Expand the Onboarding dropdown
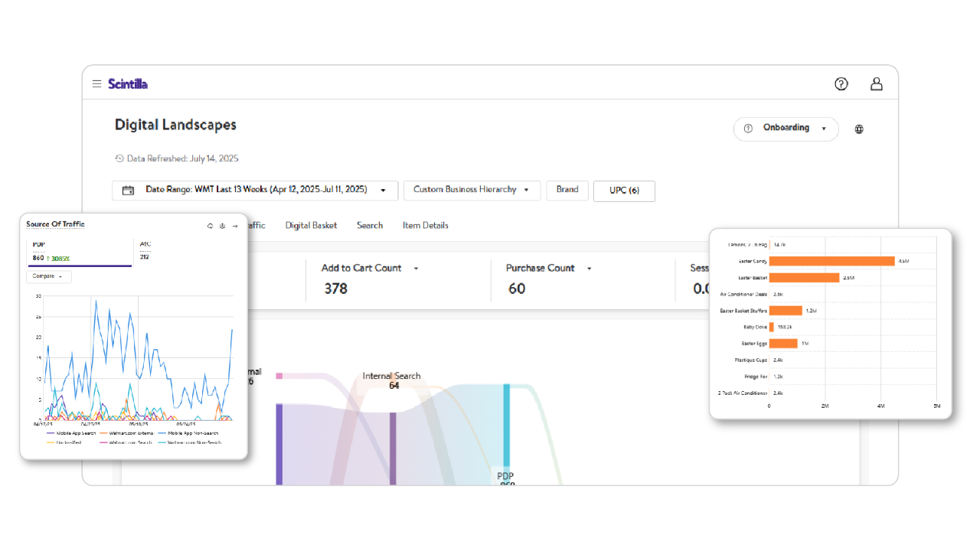 click(x=786, y=129)
